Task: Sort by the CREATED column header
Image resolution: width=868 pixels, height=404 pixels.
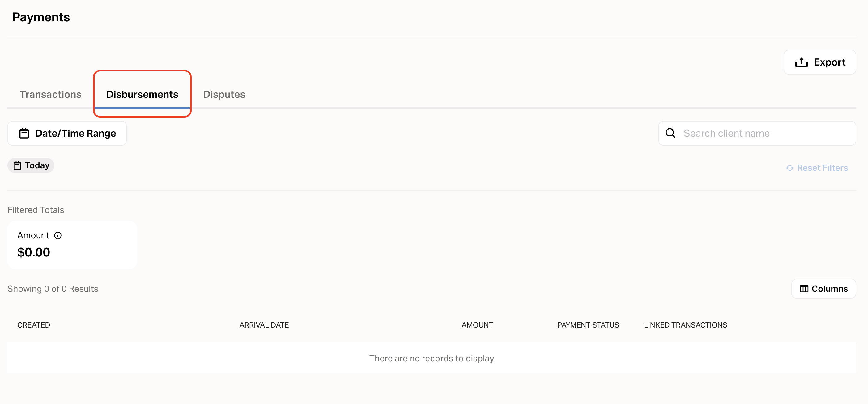Action: pyautogui.click(x=34, y=325)
